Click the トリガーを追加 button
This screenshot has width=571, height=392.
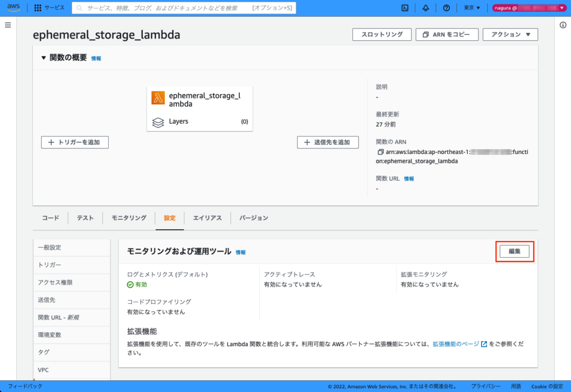(75, 142)
